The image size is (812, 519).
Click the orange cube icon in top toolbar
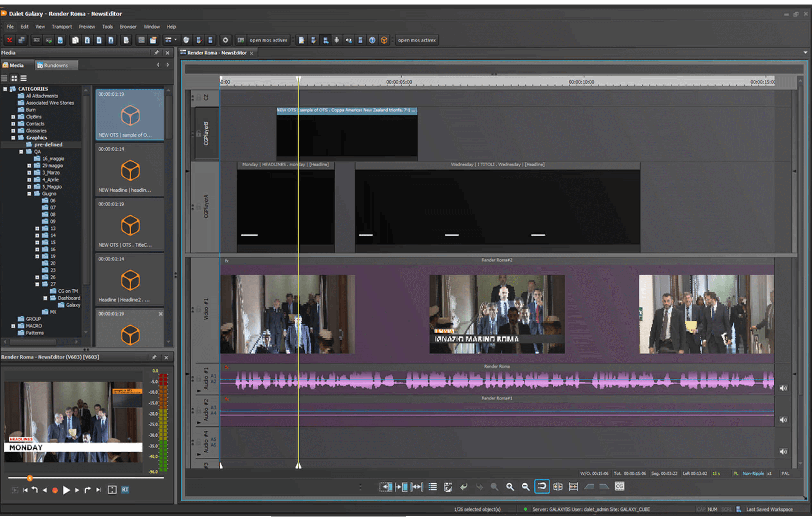coord(384,40)
